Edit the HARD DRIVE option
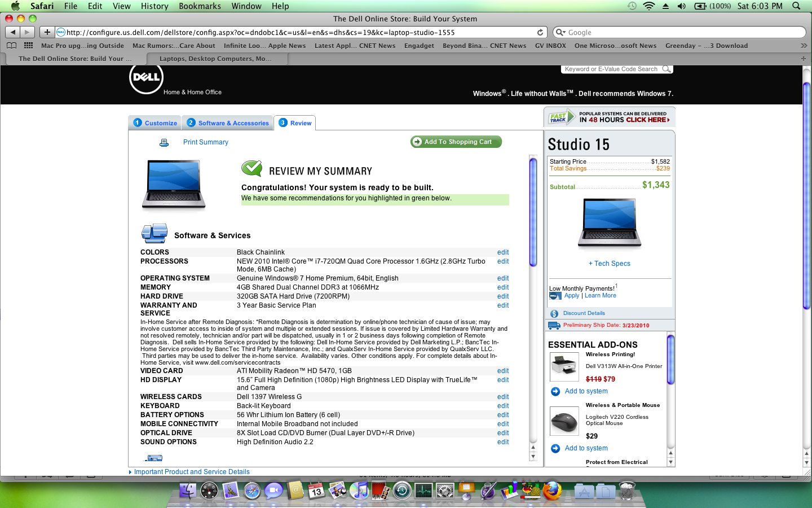The width and height of the screenshot is (812, 508). coord(503,296)
